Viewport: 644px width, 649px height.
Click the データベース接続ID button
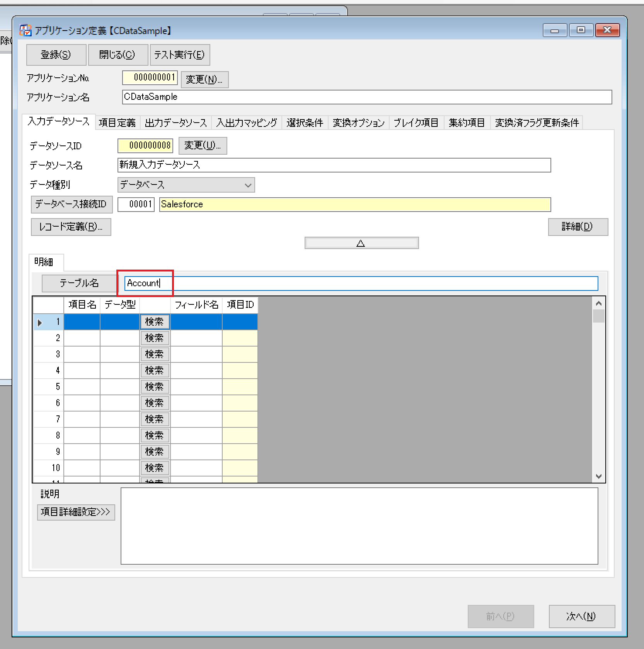tap(72, 204)
